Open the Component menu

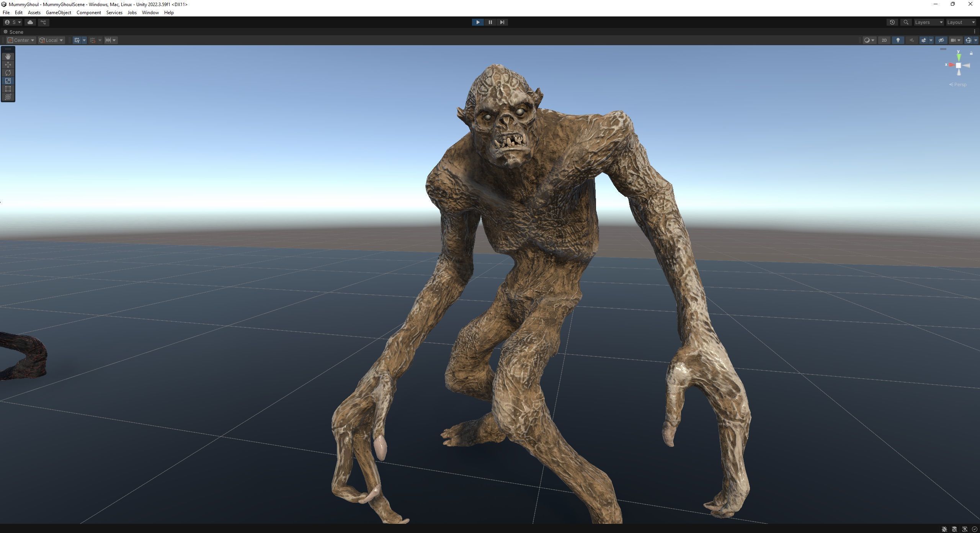tap(88, 13)
